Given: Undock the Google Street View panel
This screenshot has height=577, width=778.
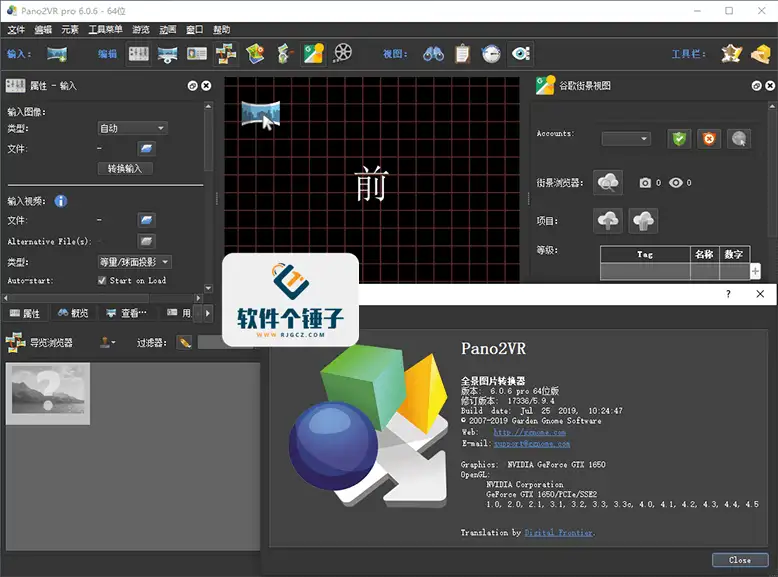Looking at the screenshot, I should coord(756,86).
